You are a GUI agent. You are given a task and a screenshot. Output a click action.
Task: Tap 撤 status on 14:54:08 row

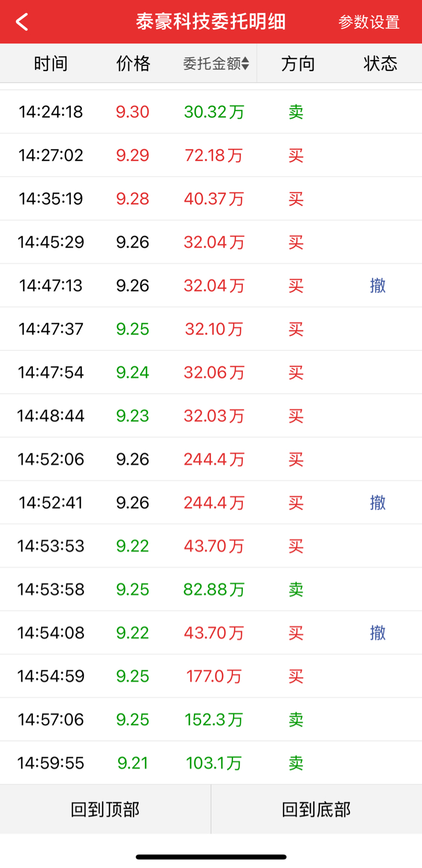coord(377,633)
